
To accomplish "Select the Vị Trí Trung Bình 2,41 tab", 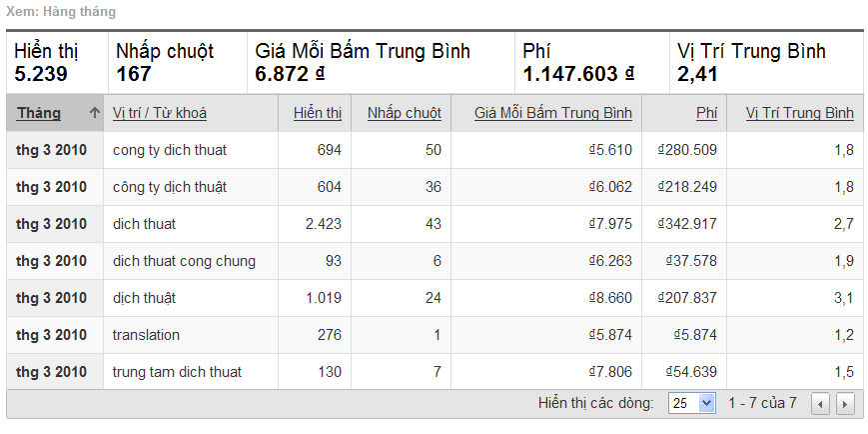I will [x=765, y=62].
